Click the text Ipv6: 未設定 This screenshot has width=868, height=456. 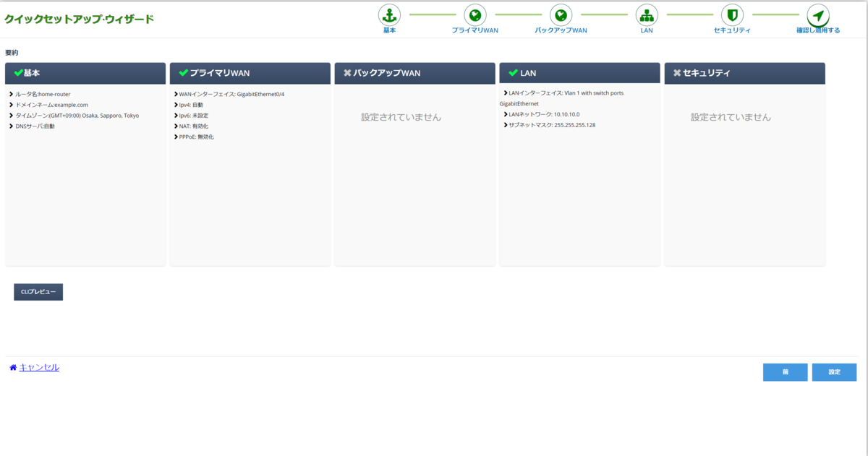click(194, 116)
